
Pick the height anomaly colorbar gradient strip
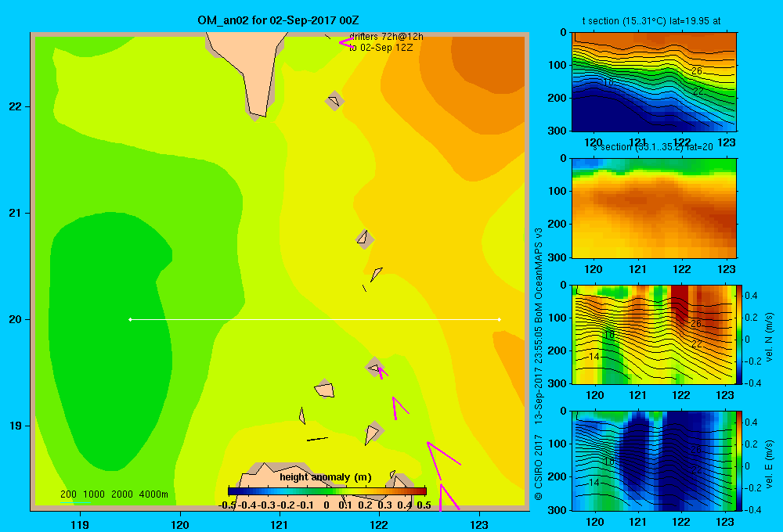pyautogui.click(x=327, y=491)
